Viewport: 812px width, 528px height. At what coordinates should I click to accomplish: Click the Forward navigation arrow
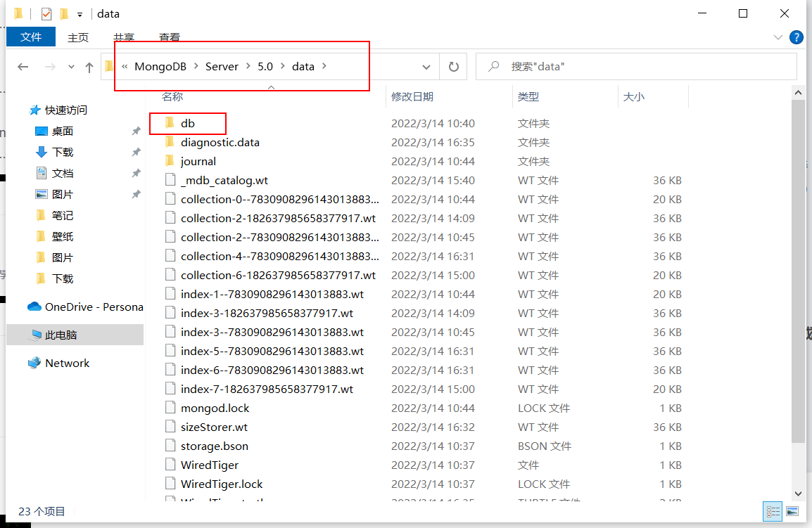50,67
